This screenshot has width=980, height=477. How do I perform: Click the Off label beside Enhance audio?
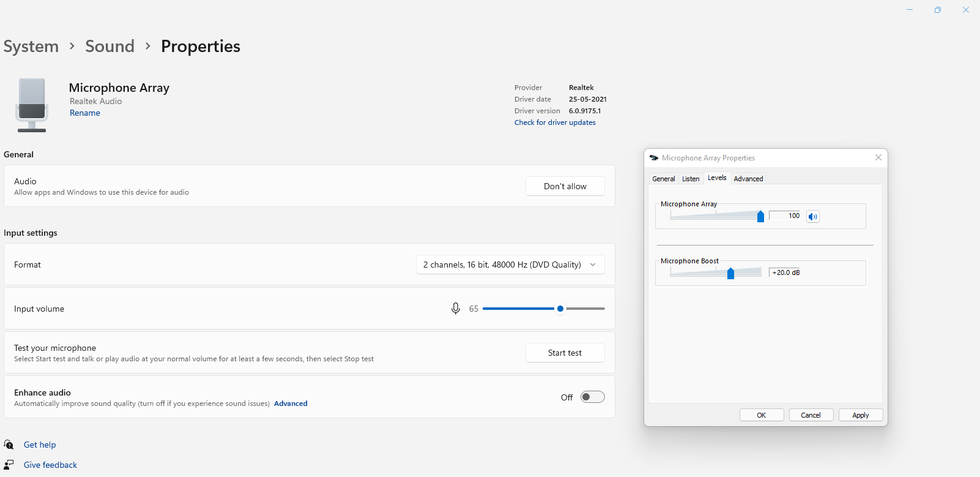pos(566,397)
